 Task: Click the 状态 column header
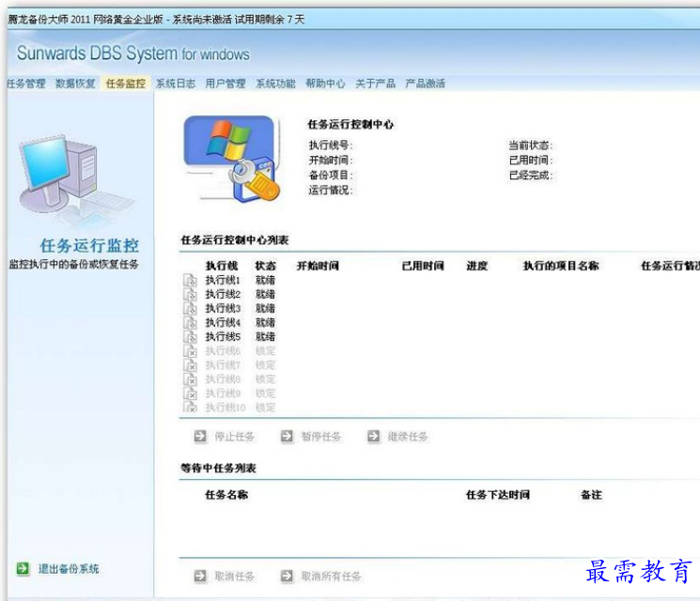[265, 266]
